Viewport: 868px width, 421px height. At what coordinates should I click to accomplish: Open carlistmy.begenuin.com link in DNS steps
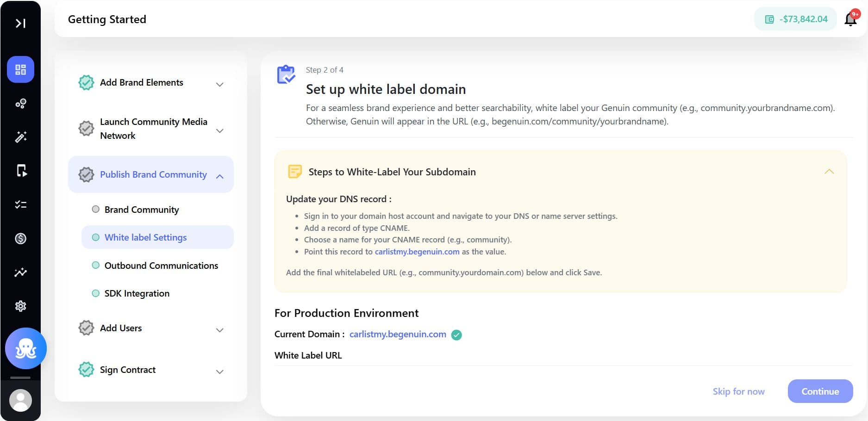417,252
